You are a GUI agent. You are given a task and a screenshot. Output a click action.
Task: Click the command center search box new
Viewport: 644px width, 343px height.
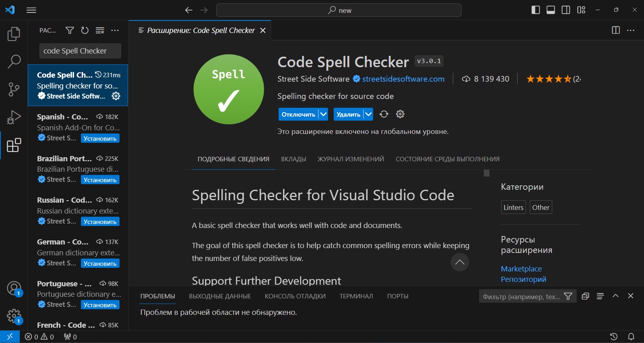[x=339, y=10]
